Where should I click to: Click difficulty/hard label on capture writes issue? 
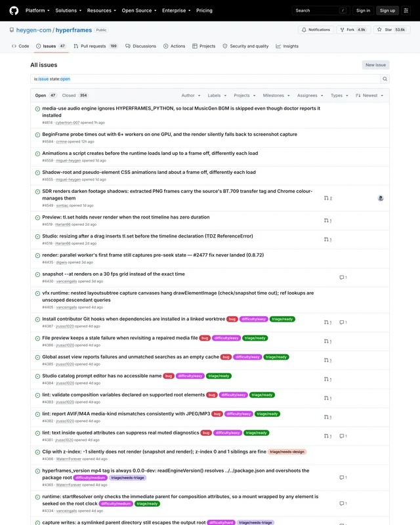(221, 522)
